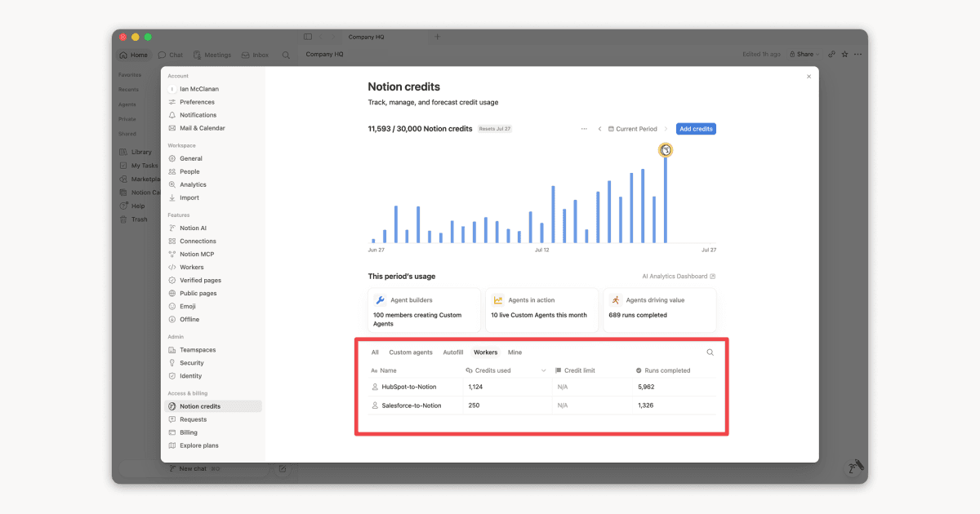
Task: Open Notion MCP settings
Action: pyautogui.click(x=213, y=254)
